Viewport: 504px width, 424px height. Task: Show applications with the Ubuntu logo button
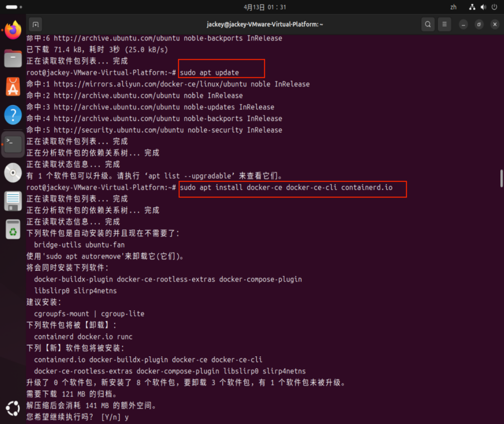click(x=13, y=408)
